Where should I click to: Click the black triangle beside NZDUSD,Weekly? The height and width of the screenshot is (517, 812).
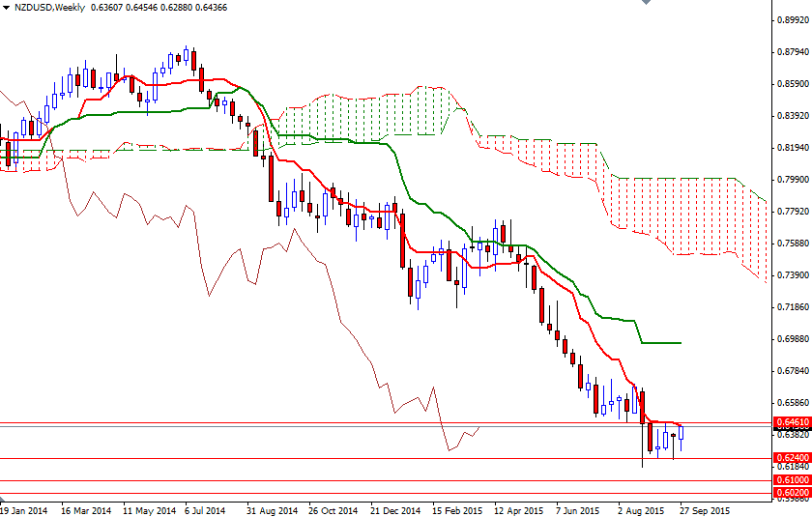click(7, 8)
